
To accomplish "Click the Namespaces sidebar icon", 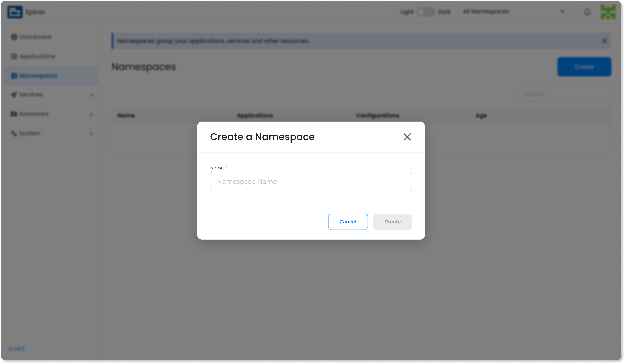I will (x=14, y=76).
